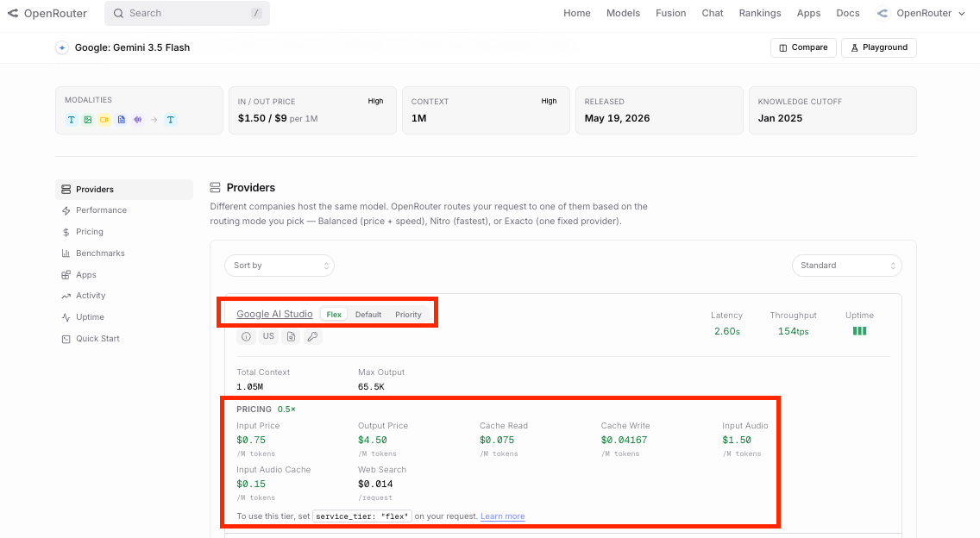The height and width of the screenshot is (538, 980).
Task: Jump to the Quick Start section
Action: point(97,339)
